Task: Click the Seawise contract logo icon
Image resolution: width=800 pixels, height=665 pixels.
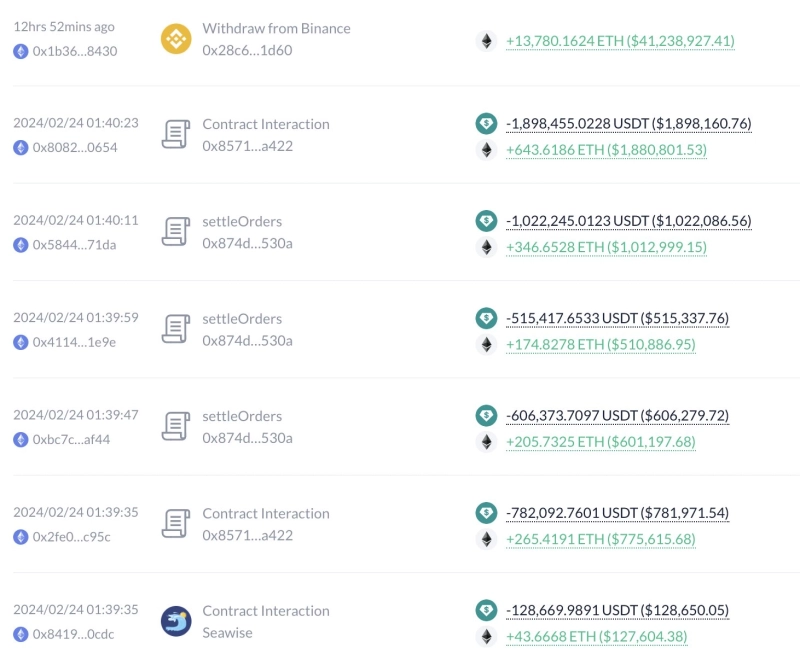Action: 176,621
